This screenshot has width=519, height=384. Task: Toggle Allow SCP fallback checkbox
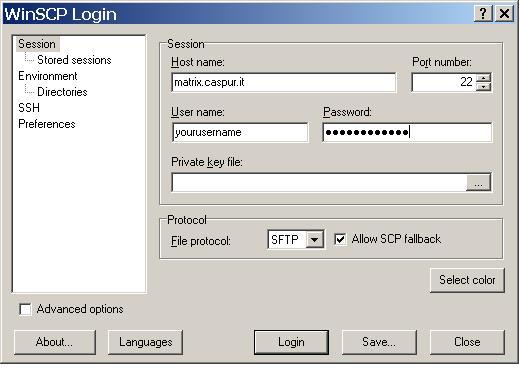point(340,239)
